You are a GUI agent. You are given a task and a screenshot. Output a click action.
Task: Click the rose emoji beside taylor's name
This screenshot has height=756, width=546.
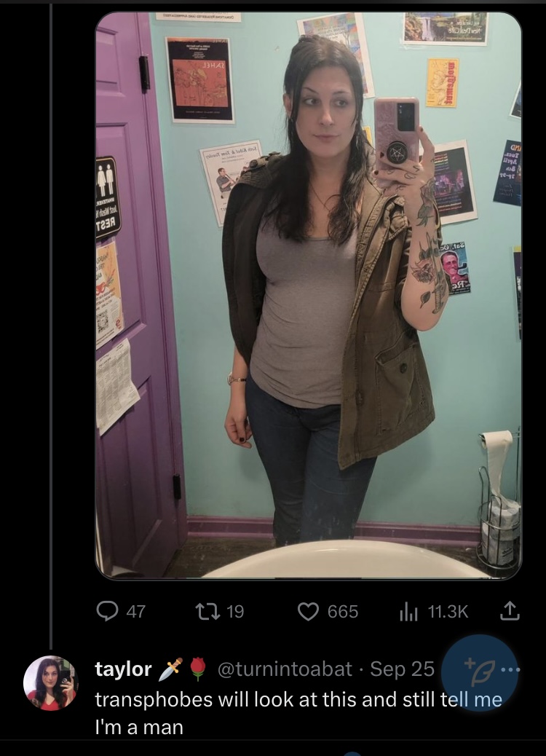(197, 669)
